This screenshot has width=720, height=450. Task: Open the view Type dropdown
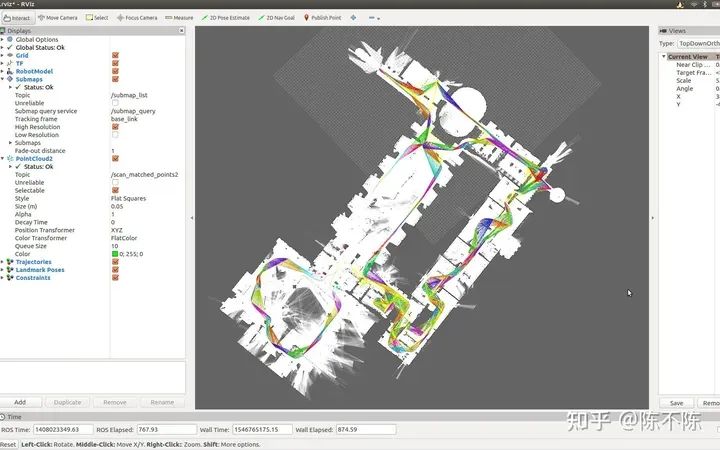tap(698, 44)
